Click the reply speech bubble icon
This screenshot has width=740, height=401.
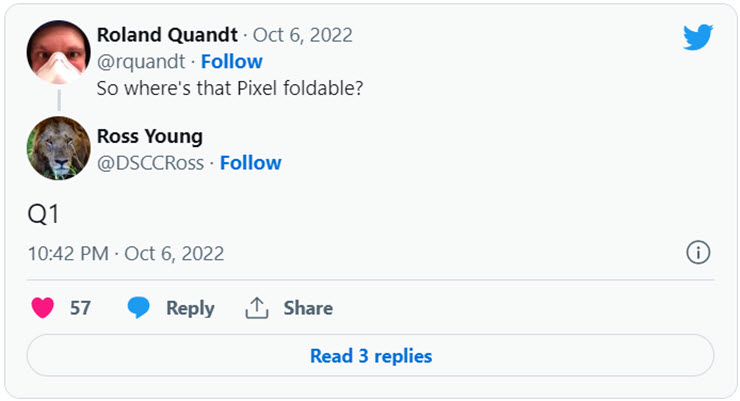coord(139,308)
